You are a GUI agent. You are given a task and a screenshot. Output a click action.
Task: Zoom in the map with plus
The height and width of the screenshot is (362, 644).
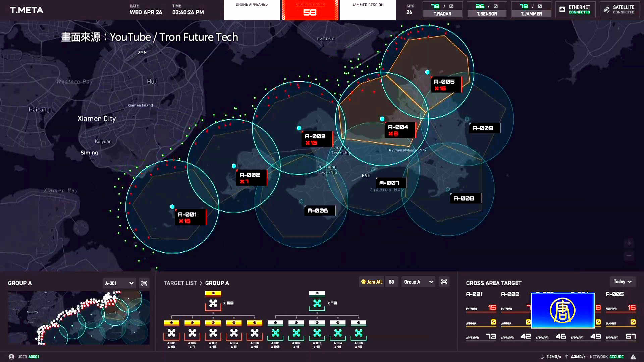tap(629, 243)
